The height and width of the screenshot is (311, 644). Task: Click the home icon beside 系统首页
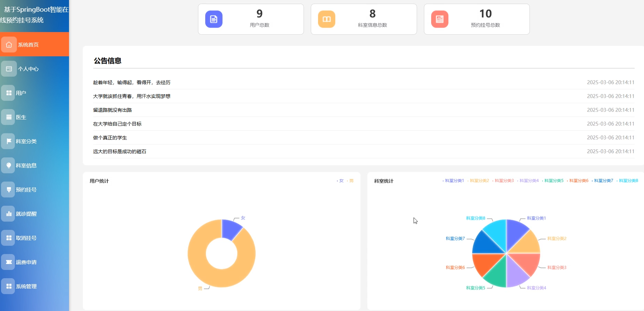pyautogui.click(x=9, y=45)
